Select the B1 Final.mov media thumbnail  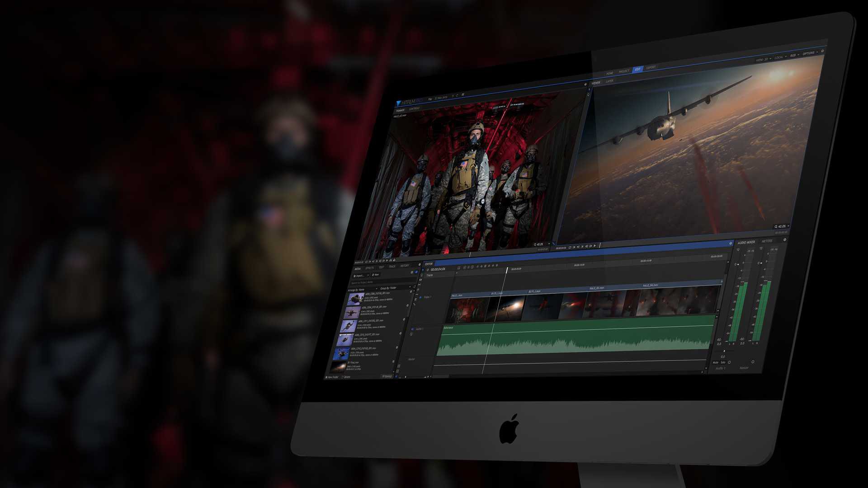pyautogui.click(x=338, y=366)
